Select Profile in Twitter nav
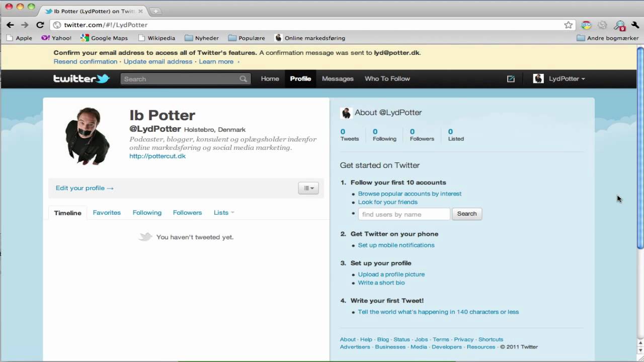Screen dimensions: 644x362 click(300, 78)
